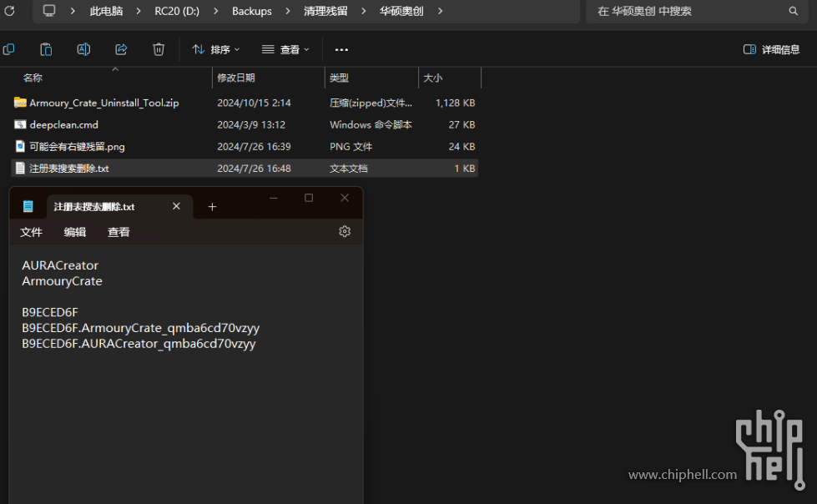Click the 1,128 KB size cell
The height and width of the screenshot is (504, 817).
click(455, 103)
